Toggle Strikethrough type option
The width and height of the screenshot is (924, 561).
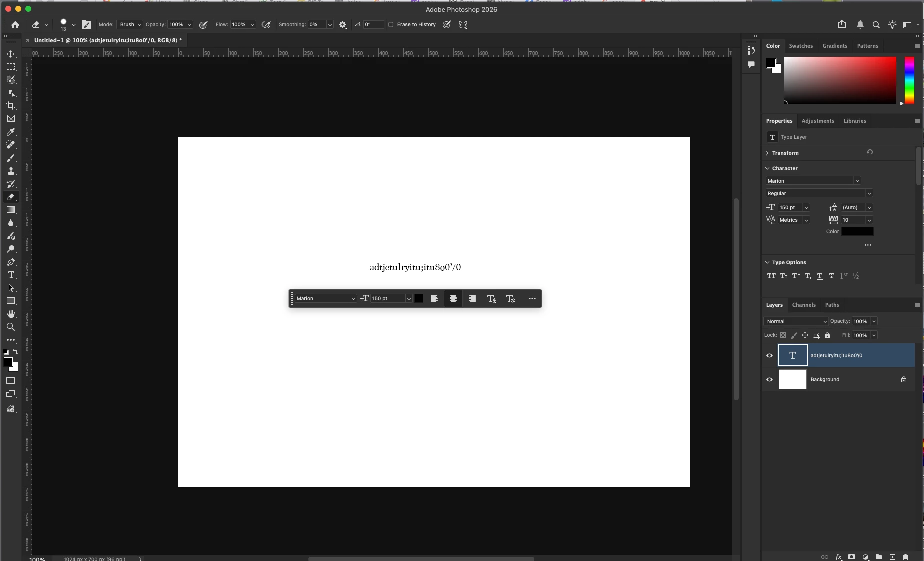[x=831, y=276]
